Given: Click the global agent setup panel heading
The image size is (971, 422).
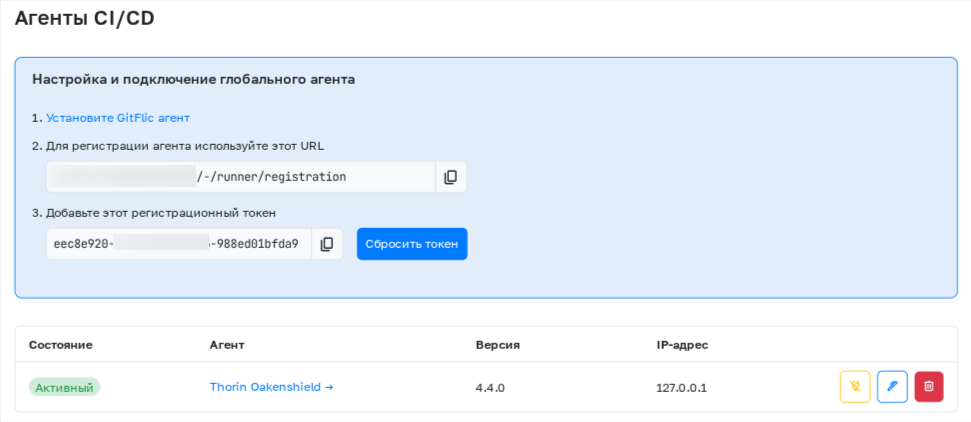Looking at the screenshot, I should (x=193, y=79).
